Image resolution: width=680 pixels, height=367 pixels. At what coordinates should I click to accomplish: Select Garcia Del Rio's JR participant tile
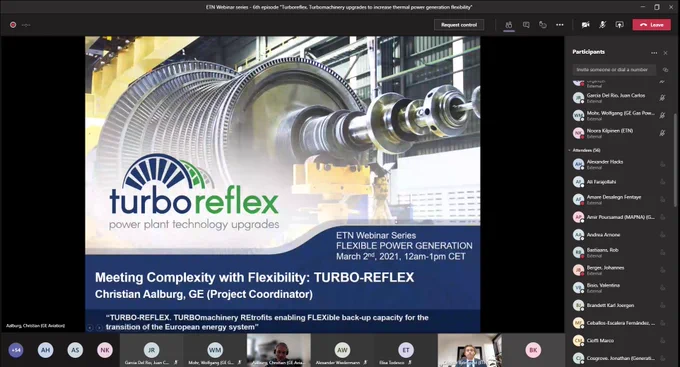(151, 350)
